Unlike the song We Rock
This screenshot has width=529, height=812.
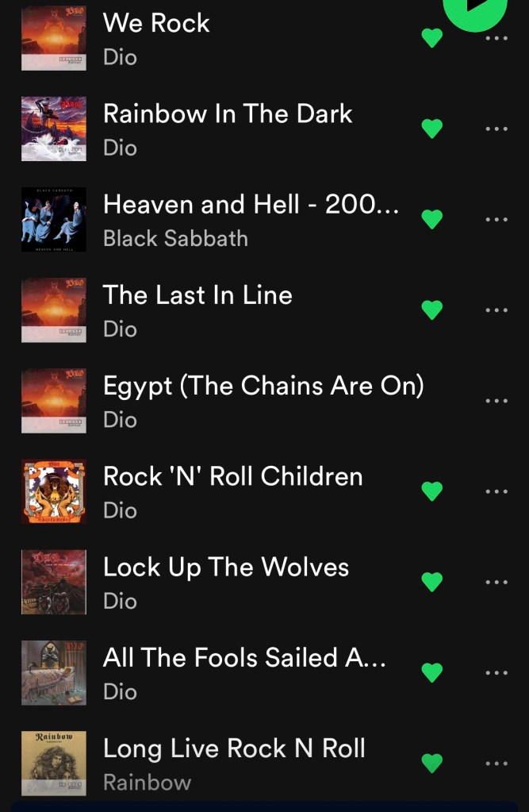click(x=431, y=38)
